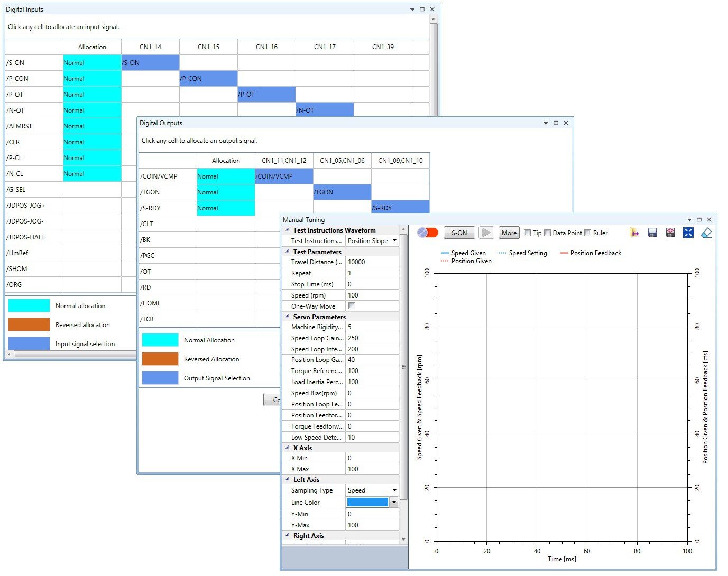This screenshot has width=728, height=576.
Task: Click the Normal allocation cell for /TGON output
Action: [226, 192]
